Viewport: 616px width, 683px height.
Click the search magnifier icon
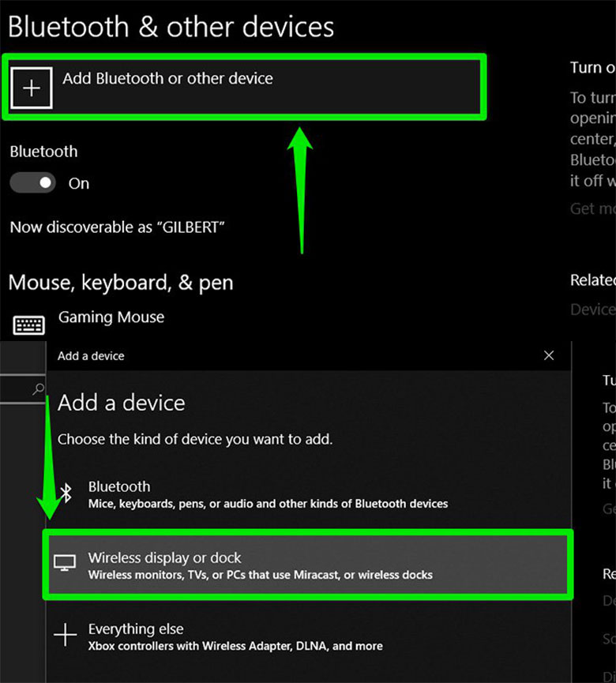pos(38,389)
